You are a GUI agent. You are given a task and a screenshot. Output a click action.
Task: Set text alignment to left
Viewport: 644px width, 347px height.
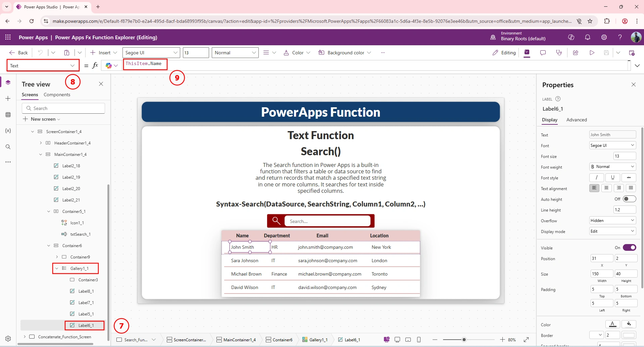(x=594, y=188)
